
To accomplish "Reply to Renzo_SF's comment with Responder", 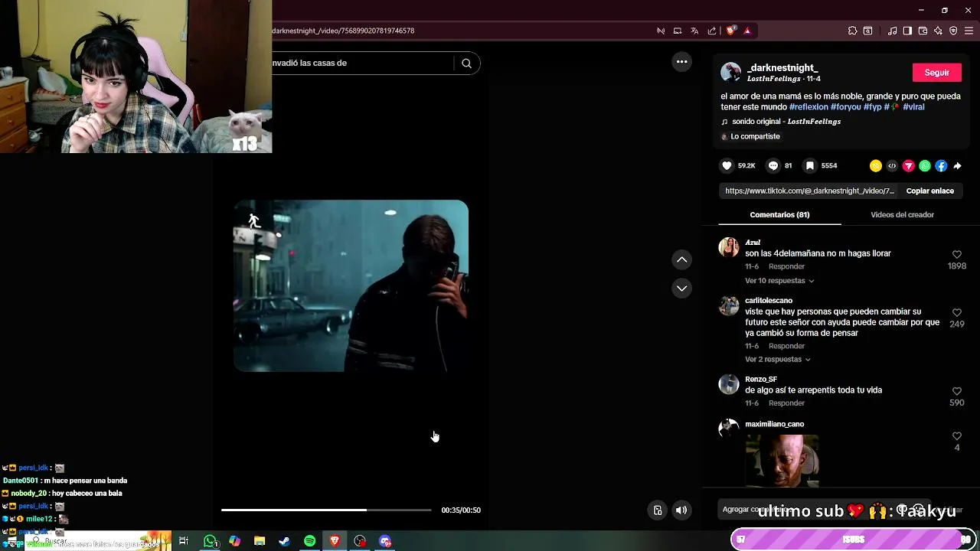I will point(786,403).
